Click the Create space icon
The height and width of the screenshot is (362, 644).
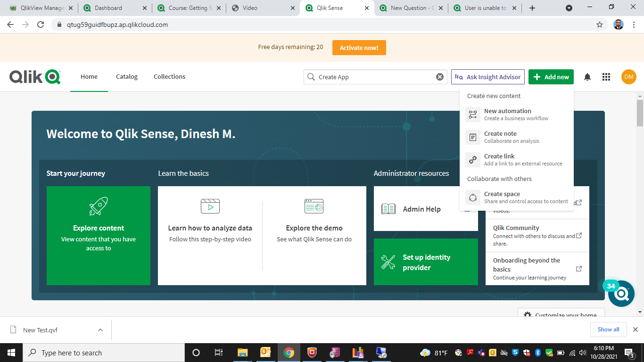point(473,197)
